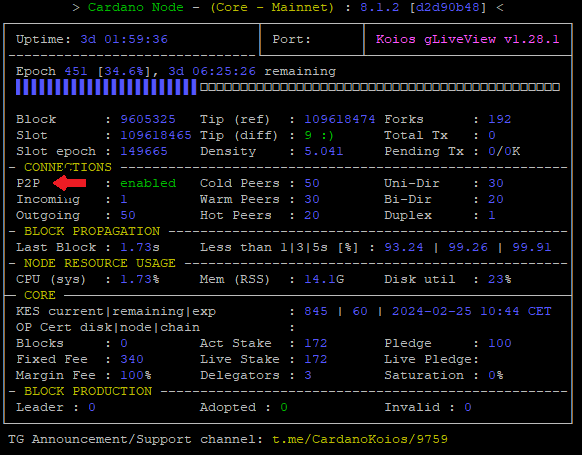This screenshot has width=582, height=455.
Task: Click the Live Stake value 172
Action: pos(316,359)
